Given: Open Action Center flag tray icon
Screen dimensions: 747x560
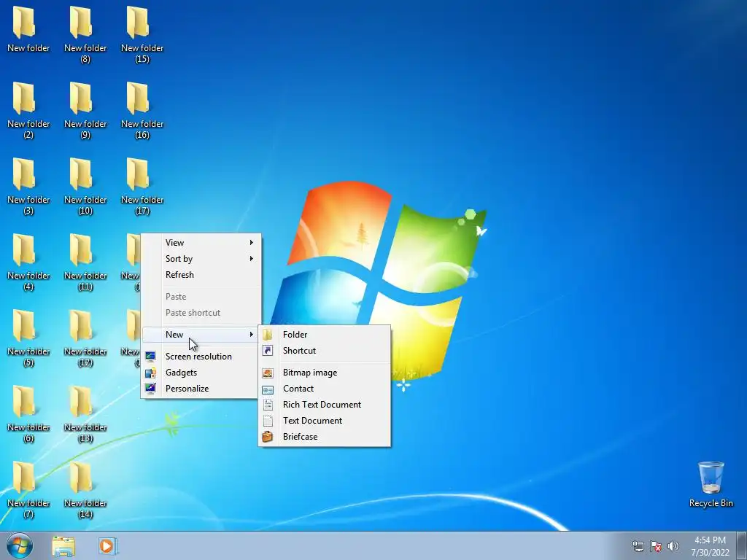Looking at the screenshot, I should tap(656, 546).
